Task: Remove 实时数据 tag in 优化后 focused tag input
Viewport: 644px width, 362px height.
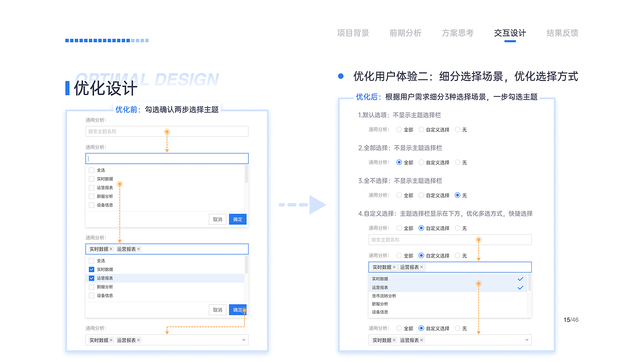Action: [394, 267]
